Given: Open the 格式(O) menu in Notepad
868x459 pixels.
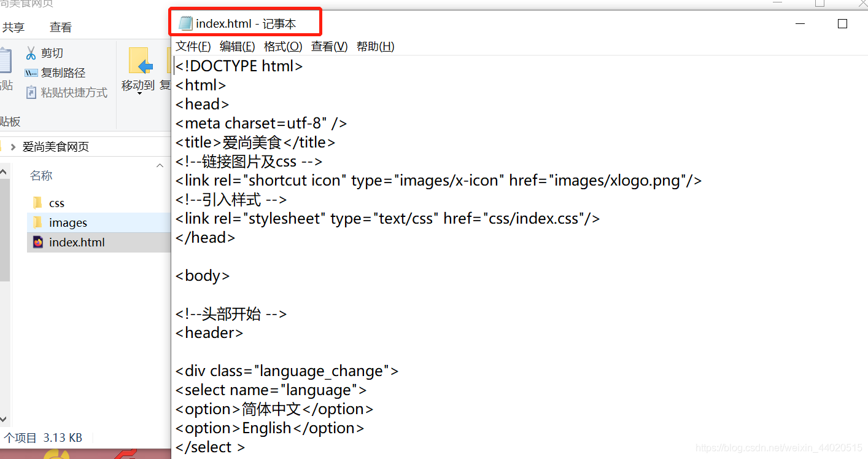Looking at the screenshot, I should [x=283, y=46].
